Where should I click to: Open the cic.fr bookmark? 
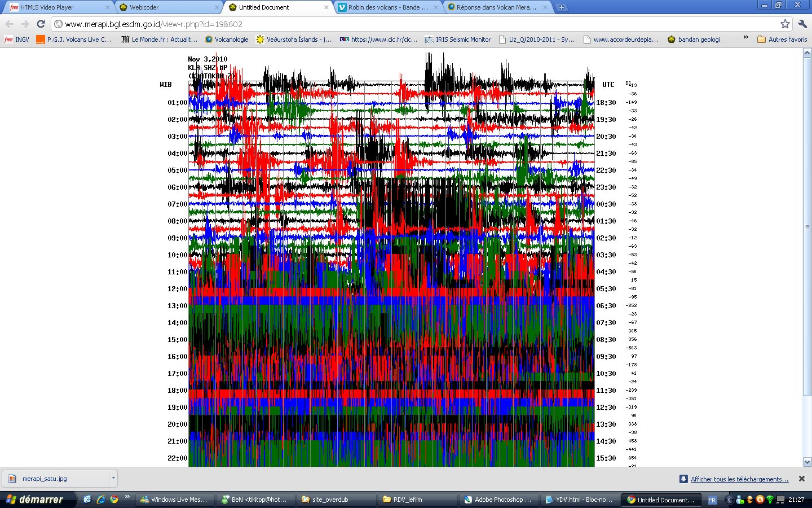click(x=378, y=40)
